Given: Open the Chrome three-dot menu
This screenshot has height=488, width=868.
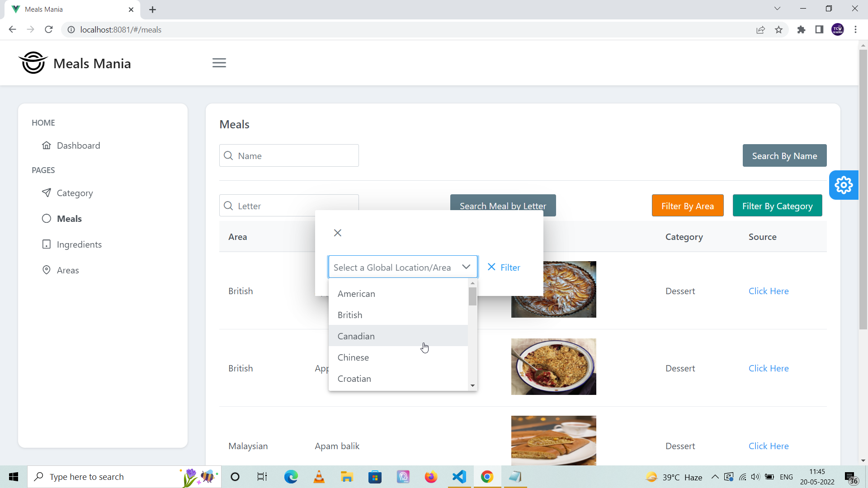Looking at the screenshot, I should (855, 29).
